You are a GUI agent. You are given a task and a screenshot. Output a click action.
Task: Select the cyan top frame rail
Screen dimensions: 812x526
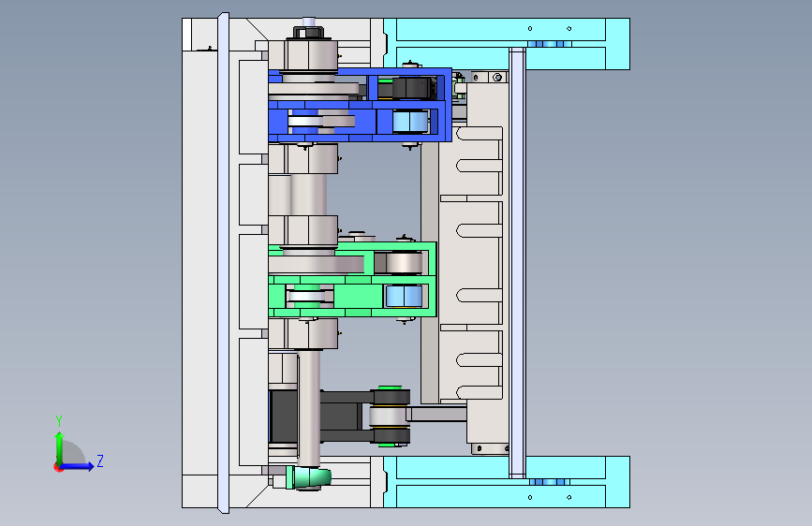coord(507,44)
